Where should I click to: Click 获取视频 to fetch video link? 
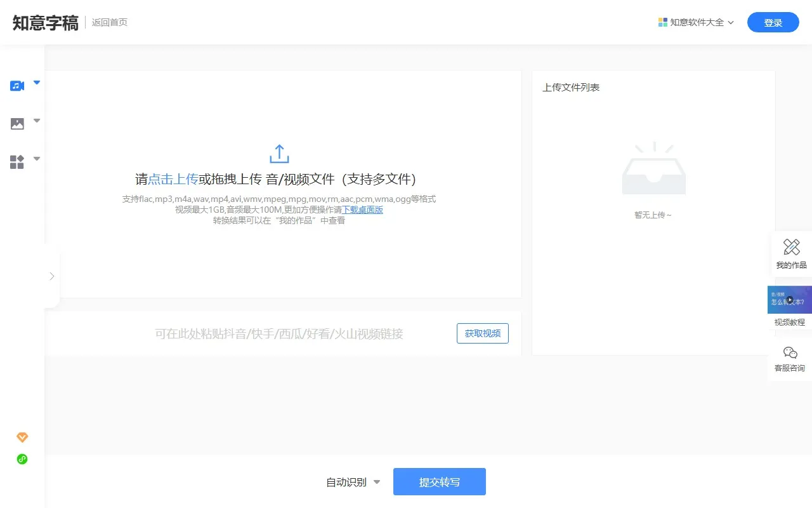point(482,333)
